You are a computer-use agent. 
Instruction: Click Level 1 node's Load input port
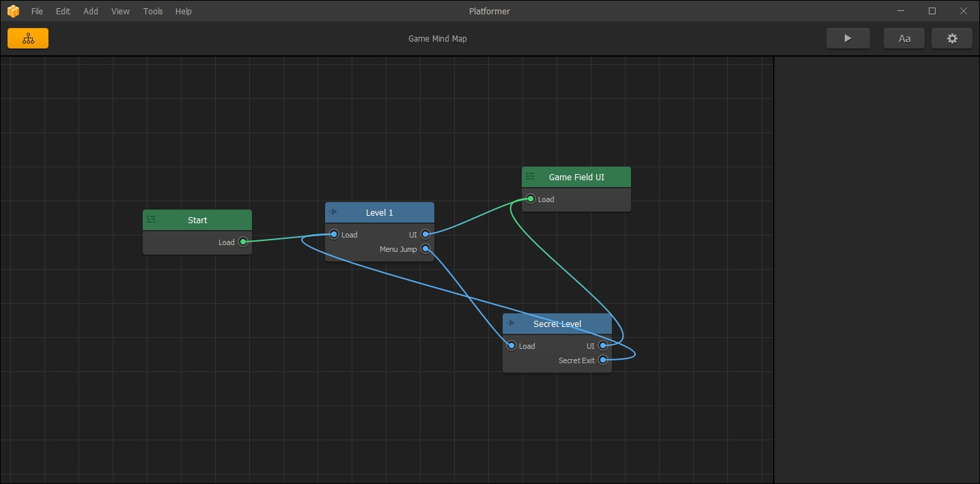334,235
